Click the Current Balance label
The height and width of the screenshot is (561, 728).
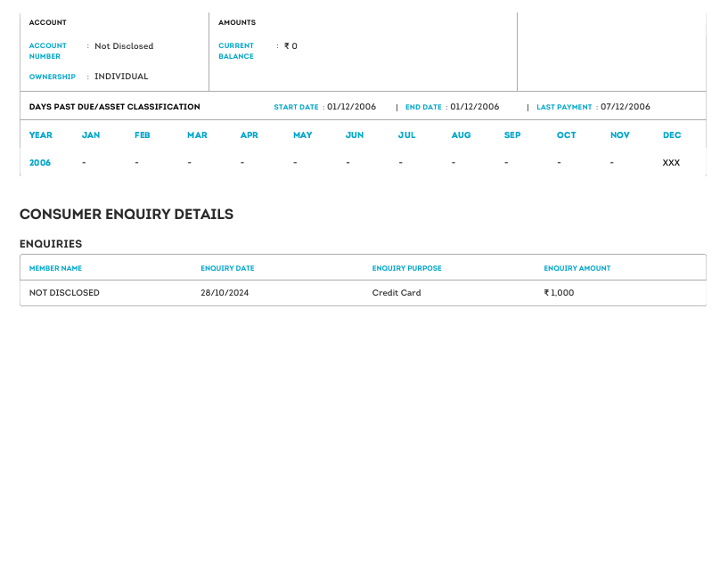click(236, 51)
